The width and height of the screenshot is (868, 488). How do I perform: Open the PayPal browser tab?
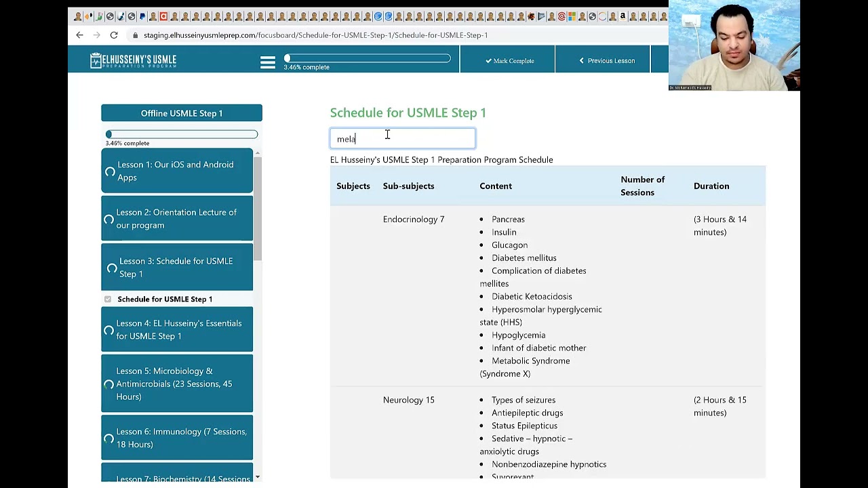pos(142,16)
